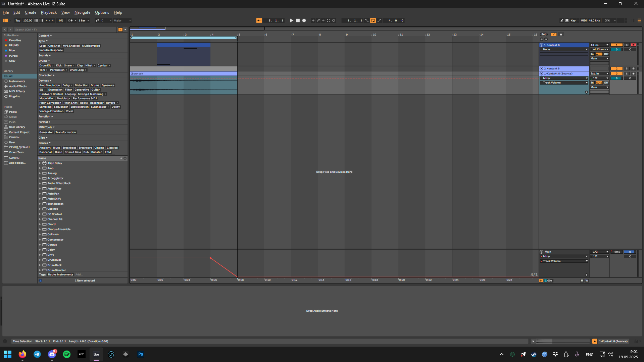The height and width of the screenshot is (362, 644).
Task: Toggle the computer MIDI keyboard icon
Action: 567,20
